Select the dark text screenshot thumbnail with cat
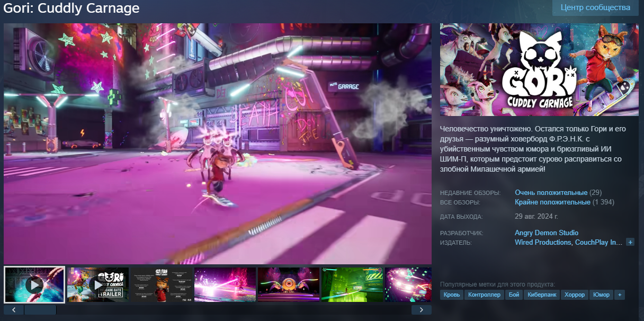 pos(162,285)
